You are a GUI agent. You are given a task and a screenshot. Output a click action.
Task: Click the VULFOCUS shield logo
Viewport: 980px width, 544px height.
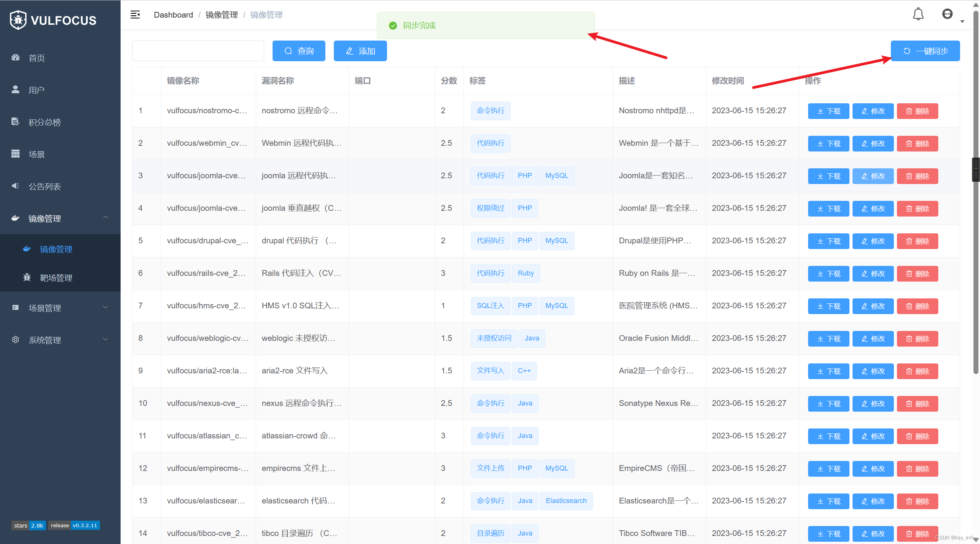tap(18, 20)
